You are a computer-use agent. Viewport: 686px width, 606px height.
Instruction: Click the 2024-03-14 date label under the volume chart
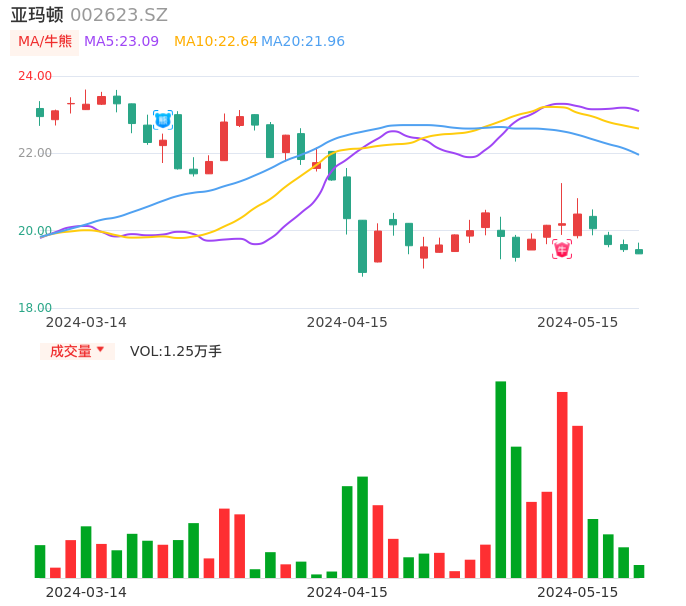pos(86,592)
